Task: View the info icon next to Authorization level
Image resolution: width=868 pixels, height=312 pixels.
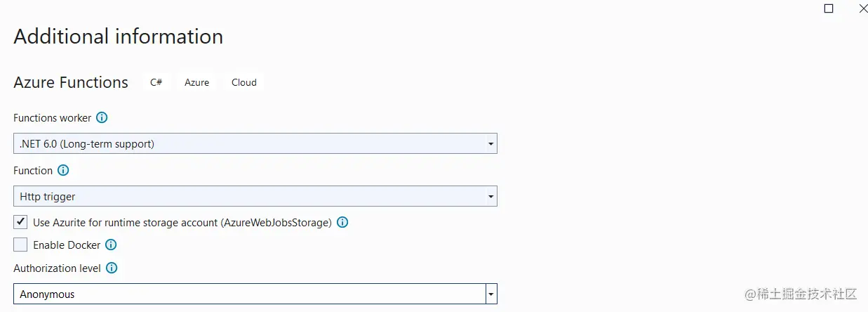Action: coord(111,268)
